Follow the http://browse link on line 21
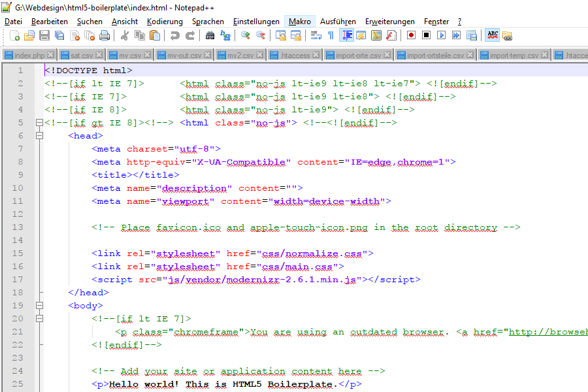588x392 pixels. tap(548, 332)
